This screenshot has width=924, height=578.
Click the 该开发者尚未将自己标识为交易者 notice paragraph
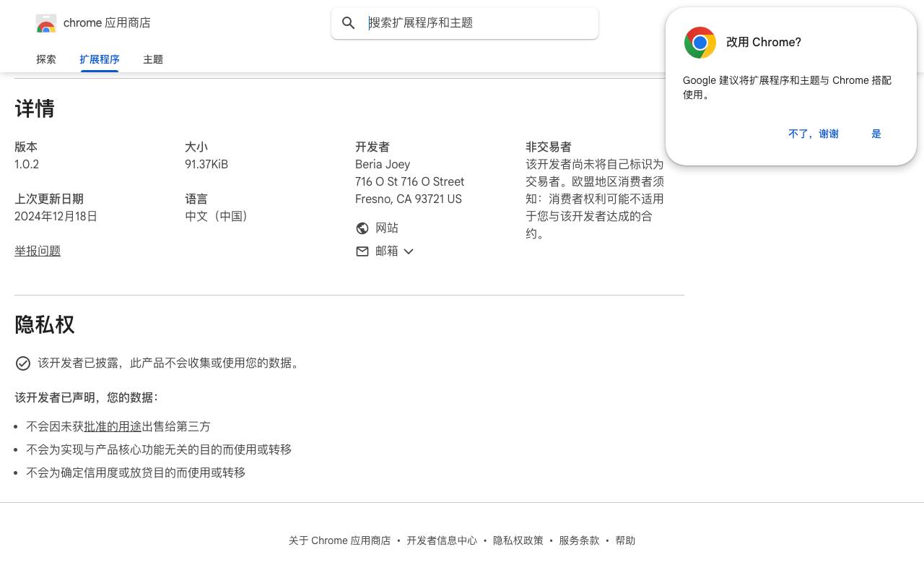[x=595, y=199]
